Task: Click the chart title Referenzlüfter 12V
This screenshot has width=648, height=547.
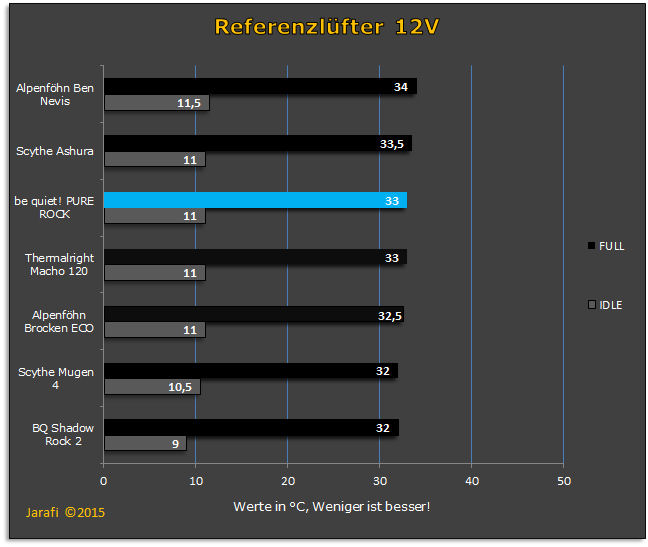Action: (x=326, y=27)
